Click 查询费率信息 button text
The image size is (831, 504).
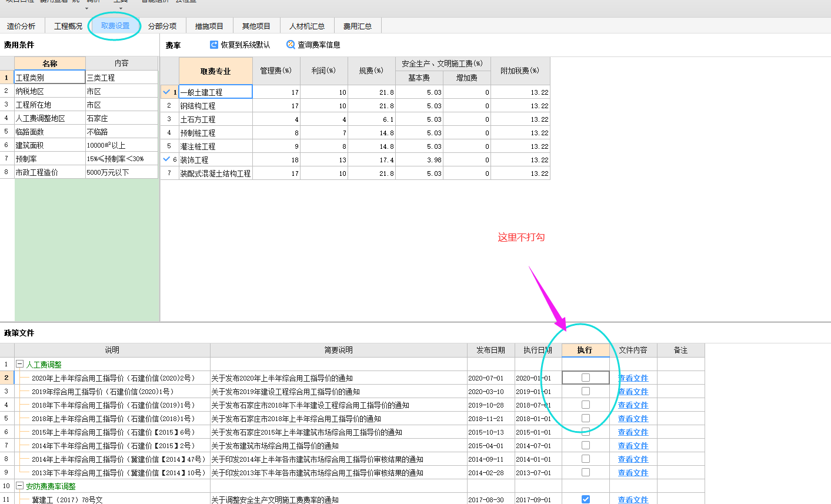[x=319, y=45]
